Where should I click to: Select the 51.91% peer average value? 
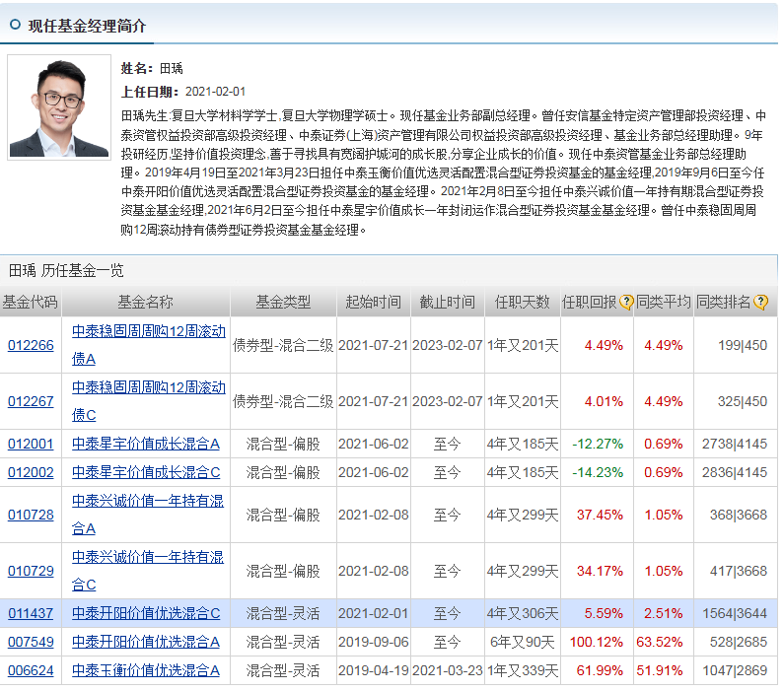[x=659, y=670]
